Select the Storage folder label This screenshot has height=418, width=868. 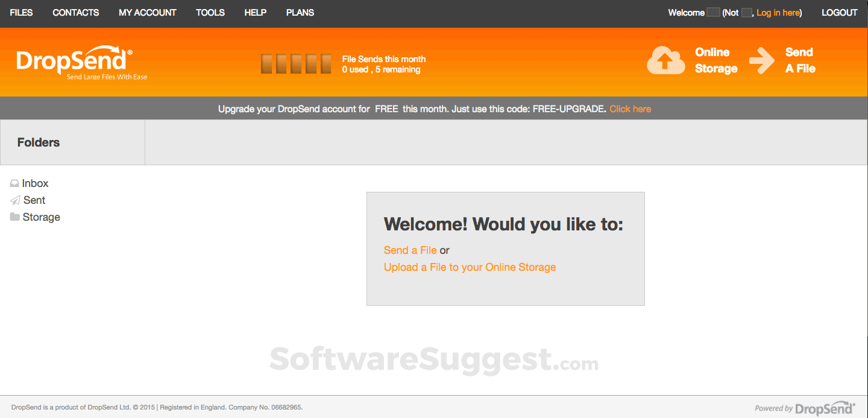[x=42, y=217]
